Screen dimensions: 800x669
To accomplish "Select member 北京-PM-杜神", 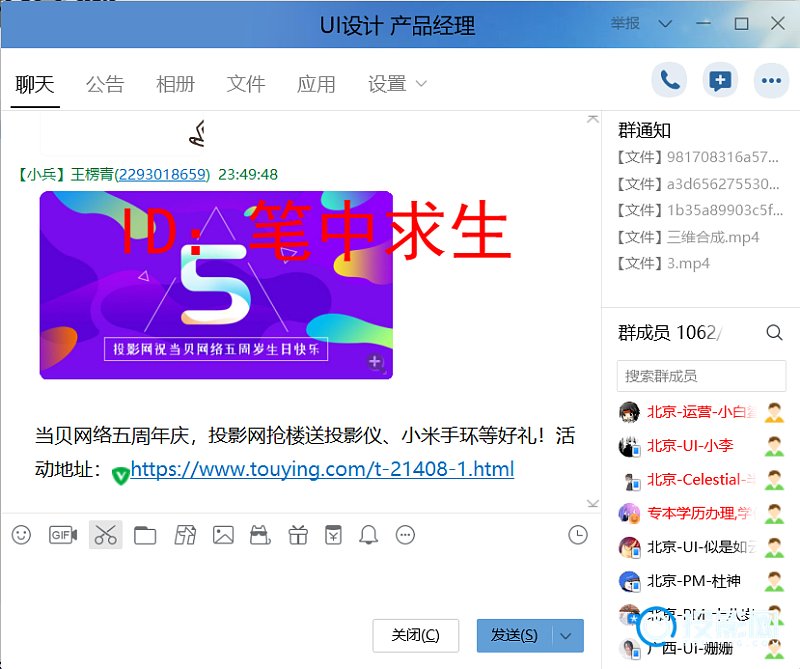I will click(x=693, y=581).
